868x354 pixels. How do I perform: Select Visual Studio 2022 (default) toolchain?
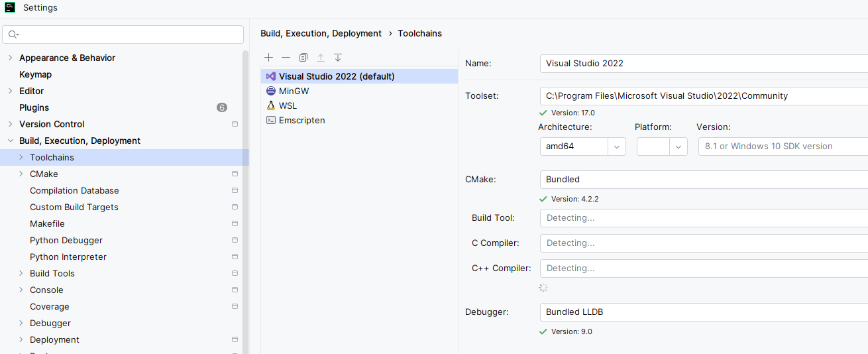[359, 76]
